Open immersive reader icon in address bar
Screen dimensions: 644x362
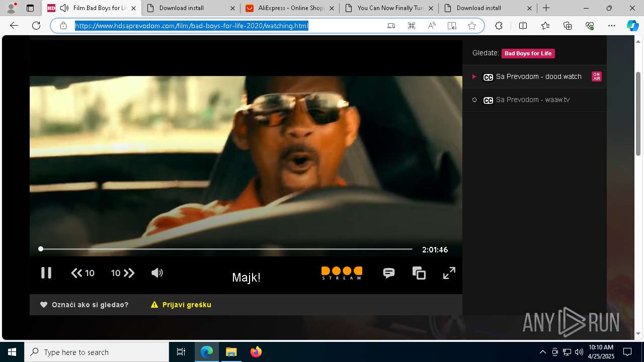coord(452,26)
